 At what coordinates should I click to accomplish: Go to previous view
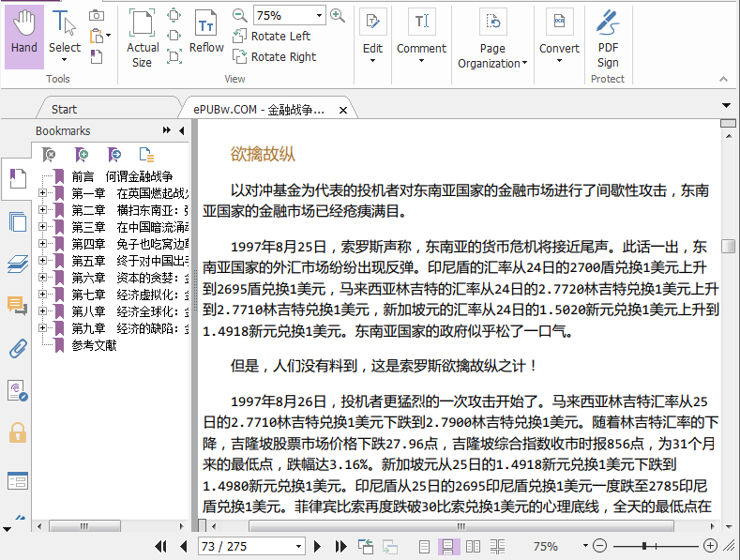point(366,546)
